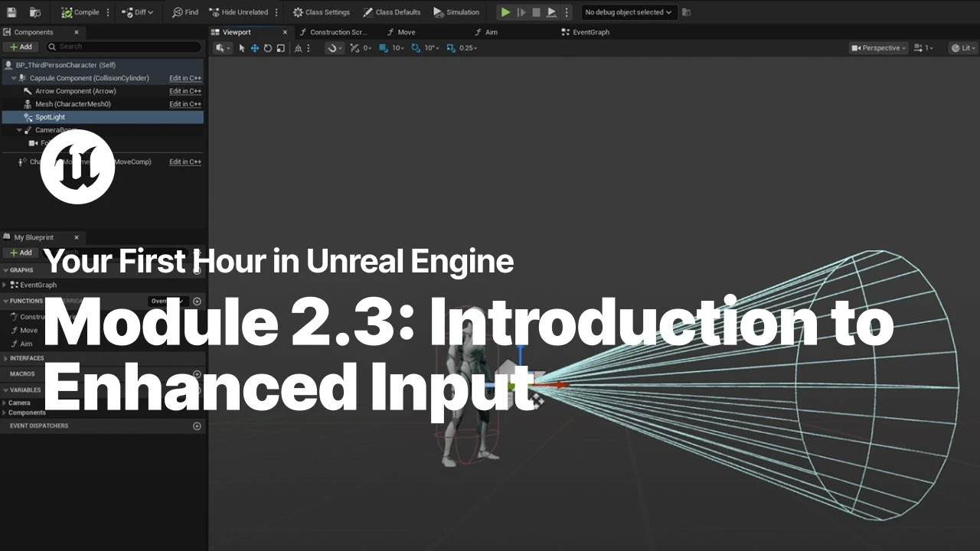
Task: Switch to the Viewport tab
Action: [237, 32]
